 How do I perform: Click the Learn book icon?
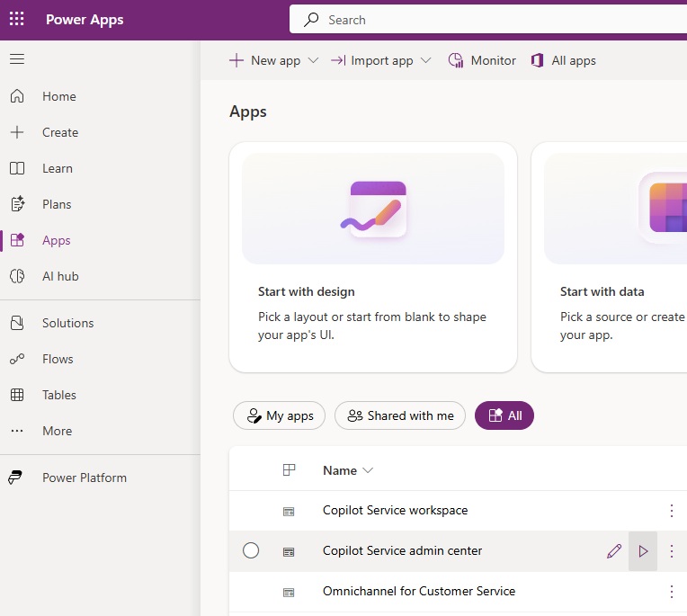[17, 168]
